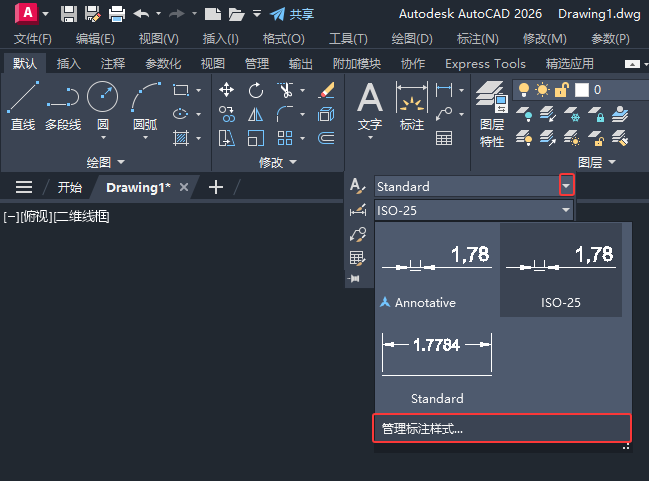Close the Drawing1 tab
The width and height of the screenshot is (649, 481).
184,188
